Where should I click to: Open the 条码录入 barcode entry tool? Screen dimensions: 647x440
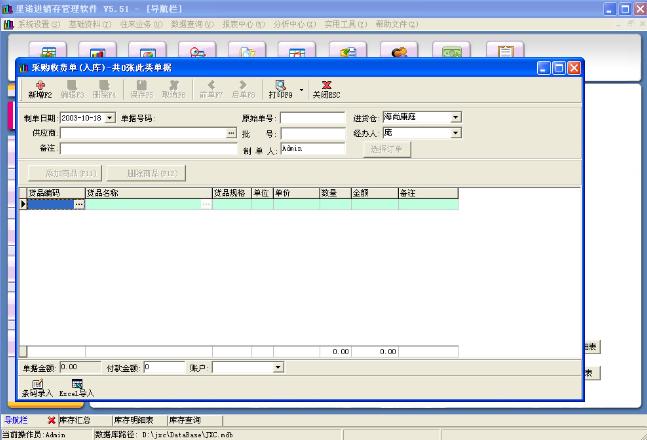37,388
